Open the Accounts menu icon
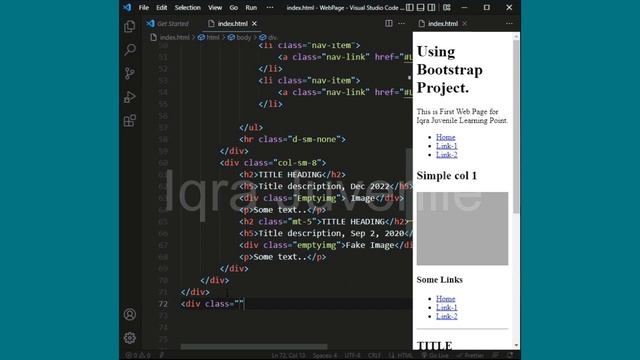The width and height of the screenshot is (640, 360). pos(130,314)
